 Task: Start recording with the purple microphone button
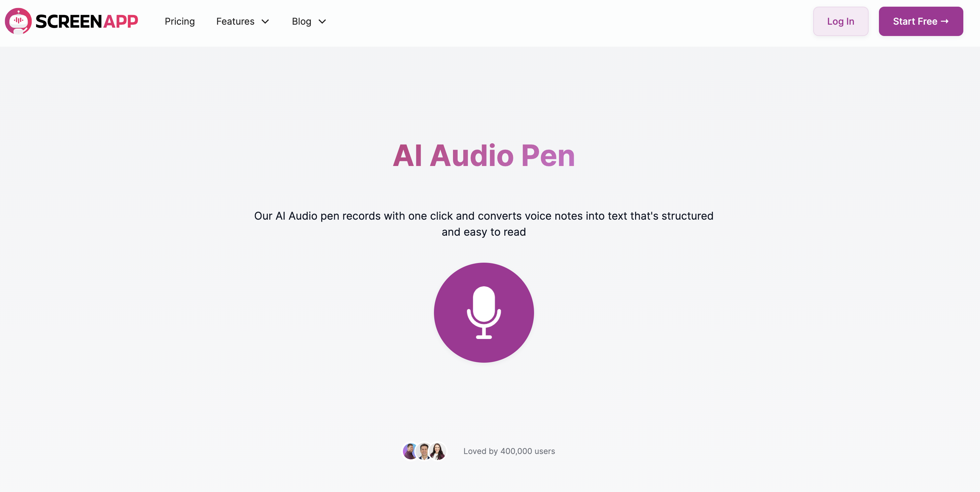coord(484,312)
